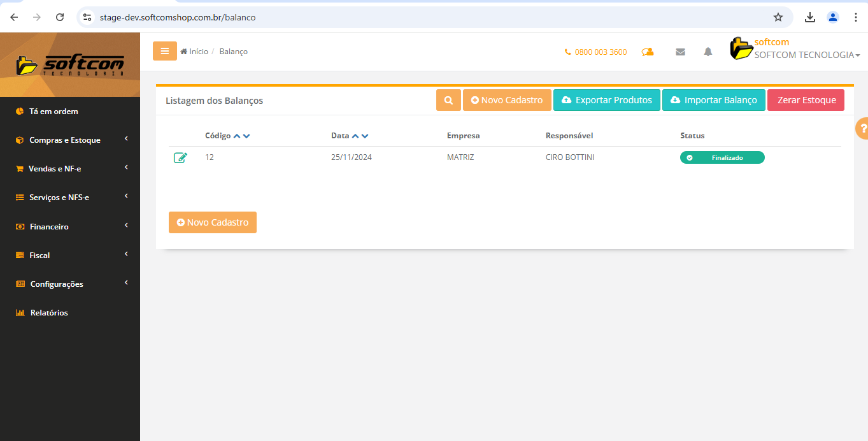This screenshot has width=868, height=441.
Task: Select Tá em ordem menu item
Action: coord(53,112)
